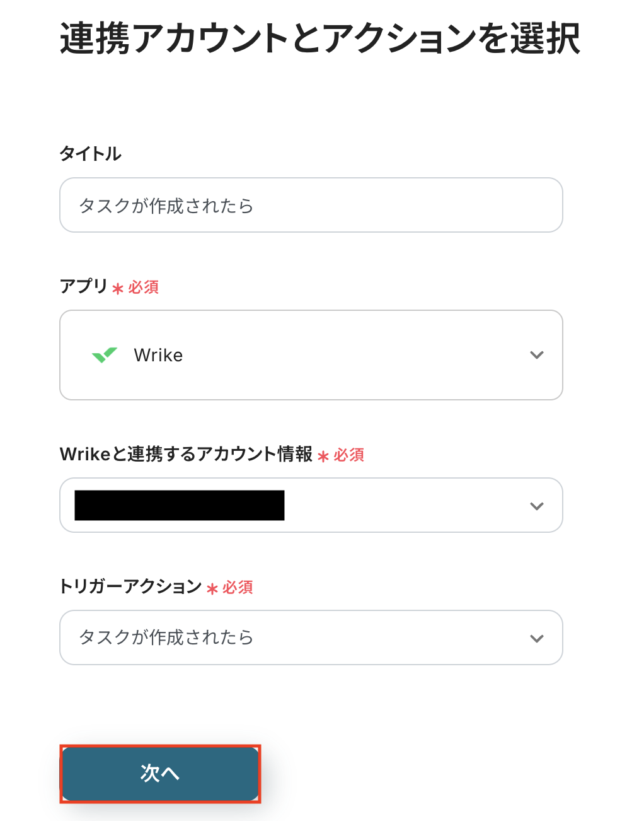Image resolution: width=644 pixels, height=821 pixels.
Task: Click the 必須 marker beside トリガーアクション
Action: [238, 588]
